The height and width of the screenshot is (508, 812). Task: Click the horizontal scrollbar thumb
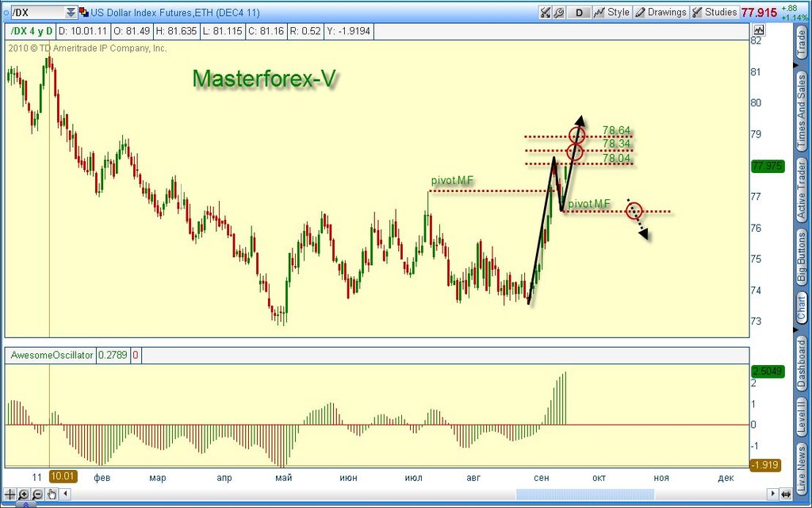[x=585, y=494]
